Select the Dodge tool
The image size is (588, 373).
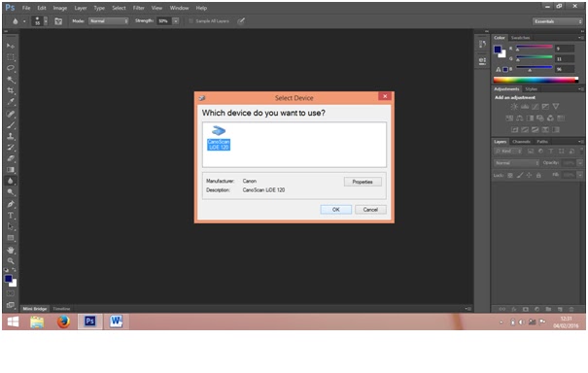click(11, 192)
